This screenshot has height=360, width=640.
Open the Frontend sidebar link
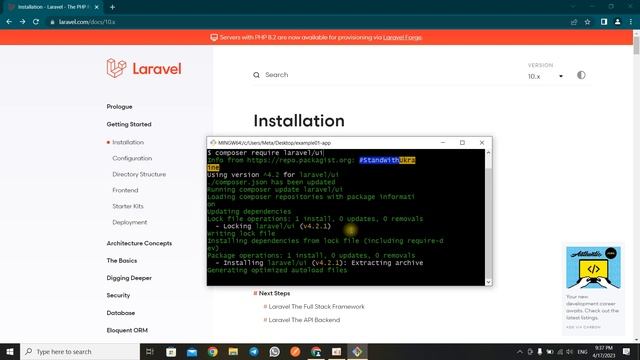[x=125, y=190]
